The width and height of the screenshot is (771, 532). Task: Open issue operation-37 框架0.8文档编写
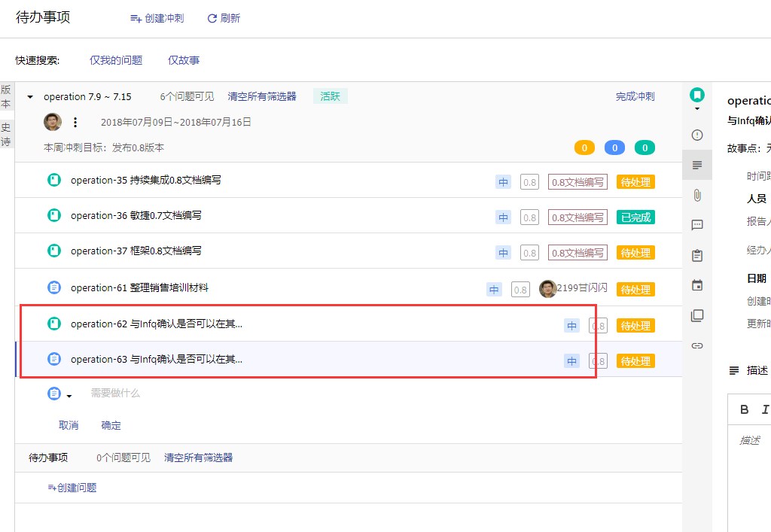(x=136, y=251)
